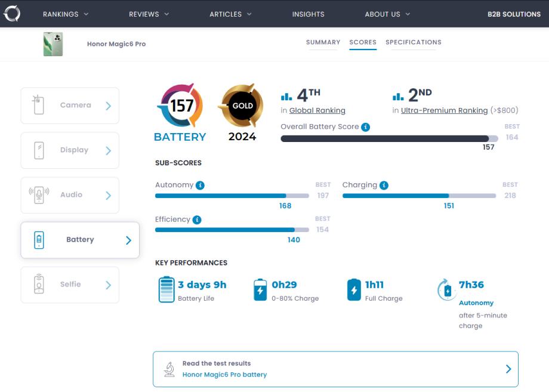Click the microscope icon in test results box

point(169,369)
